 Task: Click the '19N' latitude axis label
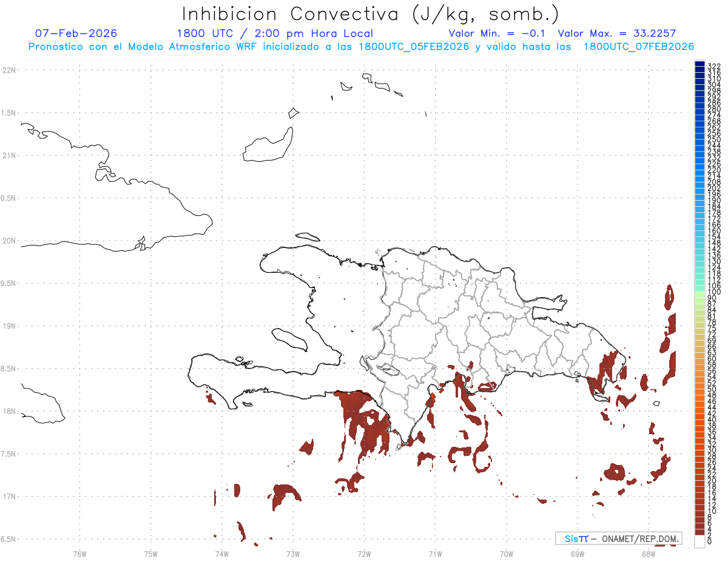click(x=8, y=326)
